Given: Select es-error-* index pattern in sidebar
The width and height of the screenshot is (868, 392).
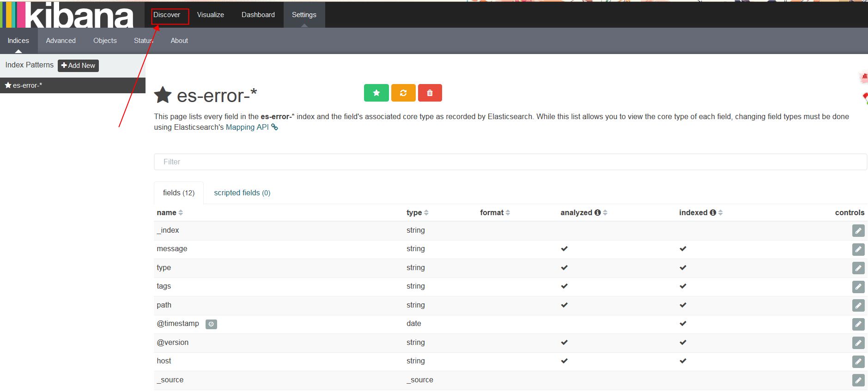Looking at the screenshot, I should pyautogui.click(x=27, y=85).
